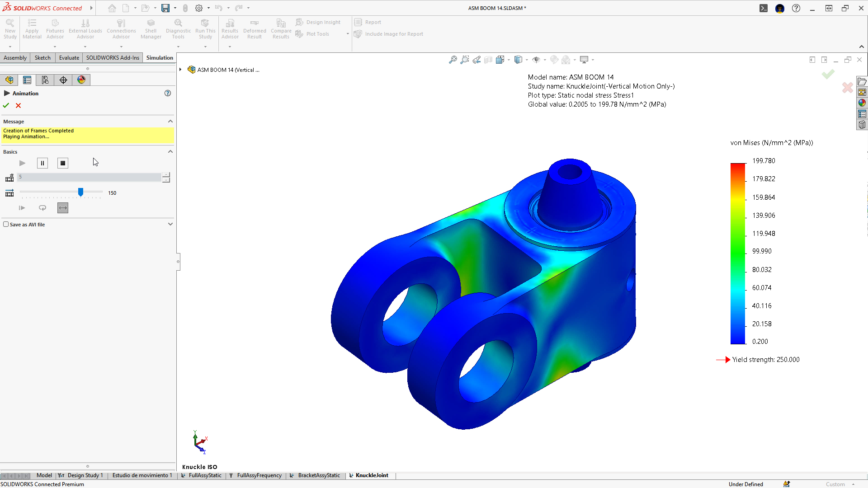
Task: Switch to the Simulation ribbon tab
Action: 159,57
